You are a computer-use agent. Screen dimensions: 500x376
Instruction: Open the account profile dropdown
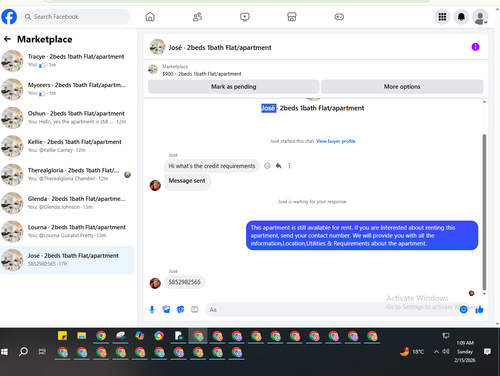480,17
